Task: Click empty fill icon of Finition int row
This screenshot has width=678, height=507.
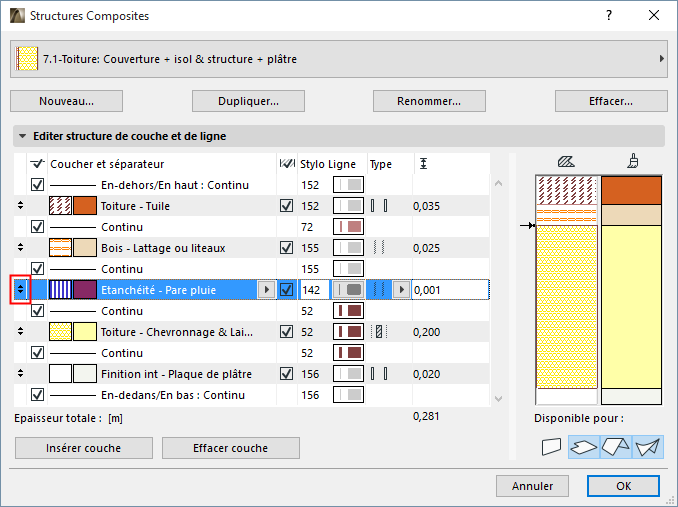Action: click(x=60, y=373)
